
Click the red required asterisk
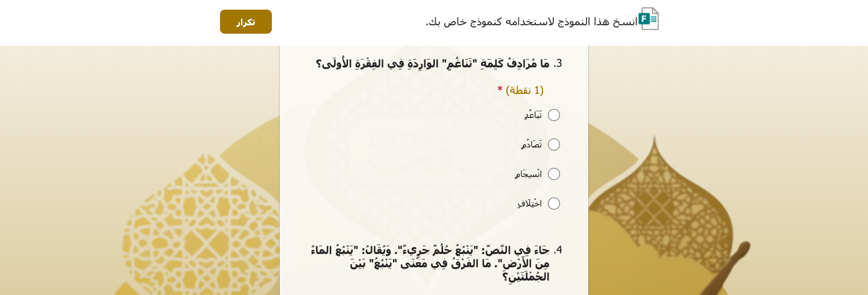click(x=500, y=90)
